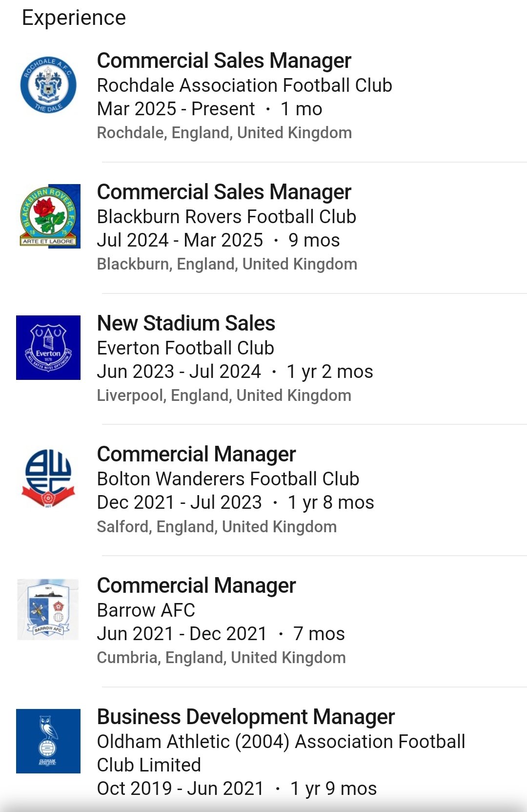Open Rochdale Association Football Club company link
Image resolution: width=527 pixels, height=812 pixels.
pyautogui.click(x=244, y=85)
